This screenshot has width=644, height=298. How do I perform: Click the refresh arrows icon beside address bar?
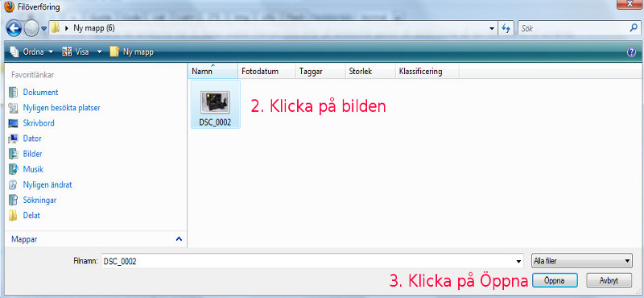tap(506, 28)
